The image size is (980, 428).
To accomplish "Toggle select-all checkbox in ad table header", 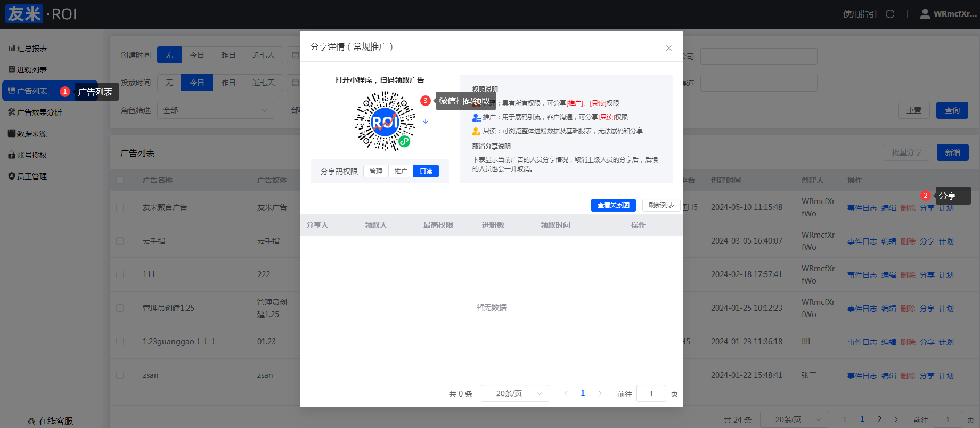I will click(x=120, y=180).
